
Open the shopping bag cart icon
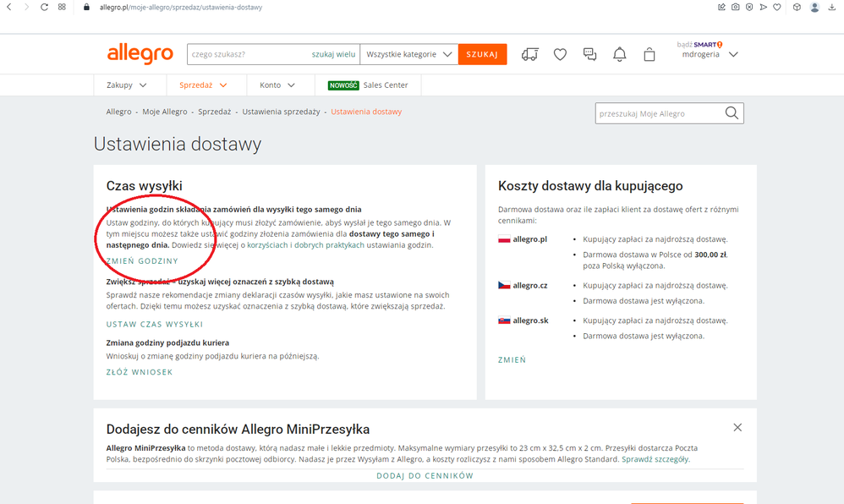(649, 54)
